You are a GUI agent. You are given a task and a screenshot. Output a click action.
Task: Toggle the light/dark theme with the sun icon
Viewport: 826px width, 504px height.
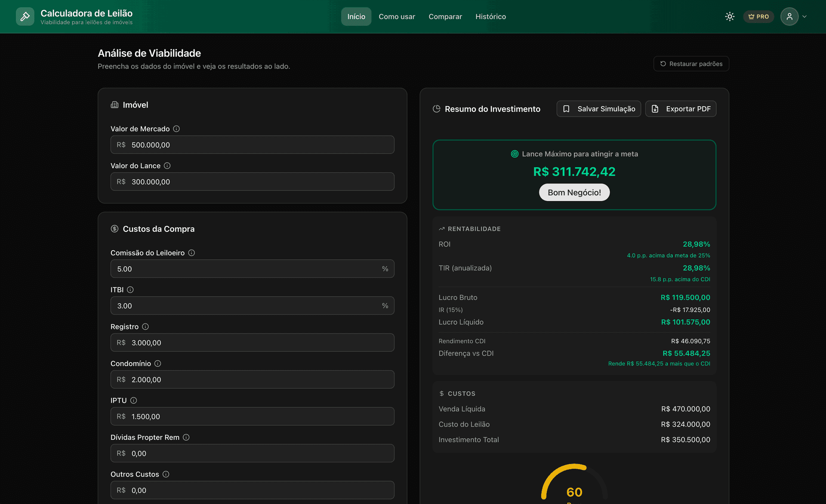[x=730, y=16]
